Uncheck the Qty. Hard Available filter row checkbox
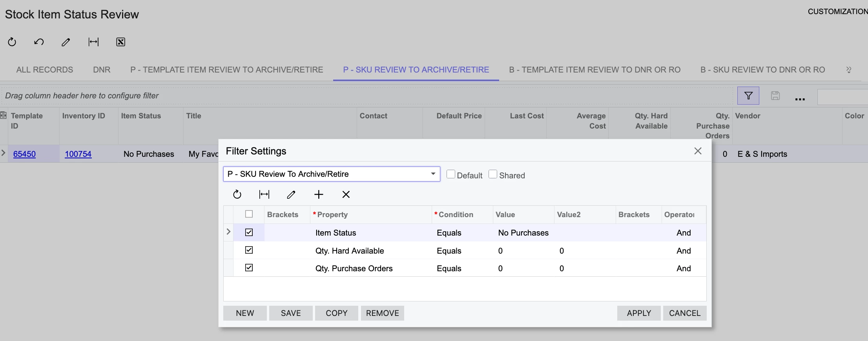 coord(249,250)
